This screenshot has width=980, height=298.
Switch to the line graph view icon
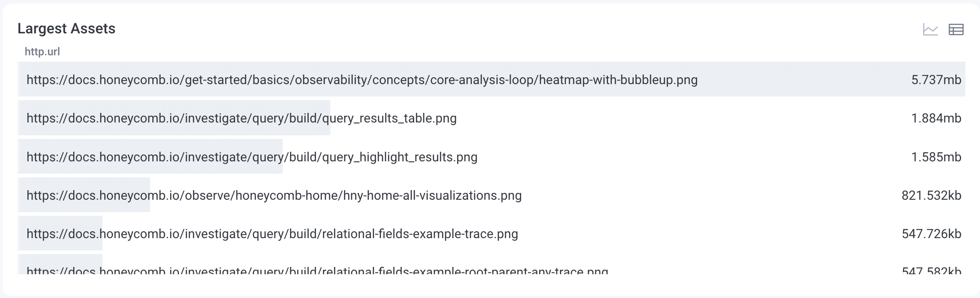(930, 30)
